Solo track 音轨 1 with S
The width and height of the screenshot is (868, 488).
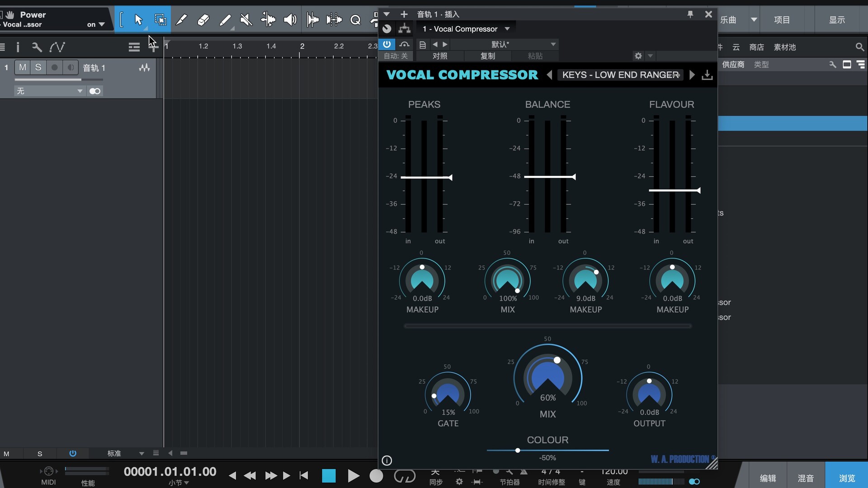point(38,68)
